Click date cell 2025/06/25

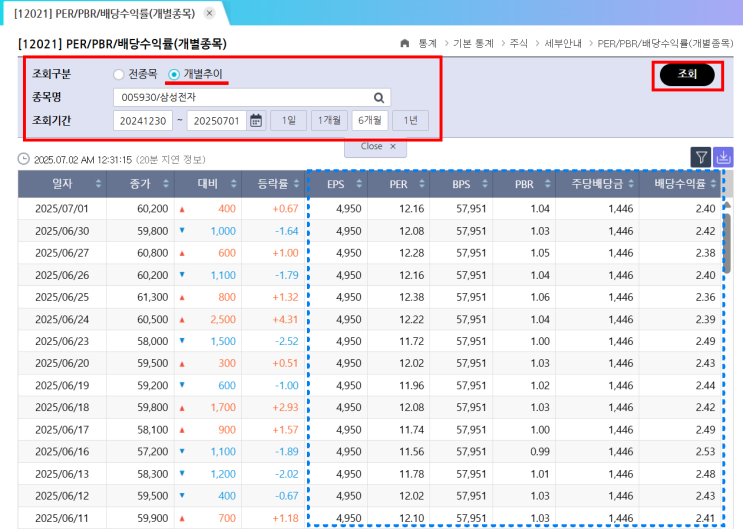tap(62, 297)
